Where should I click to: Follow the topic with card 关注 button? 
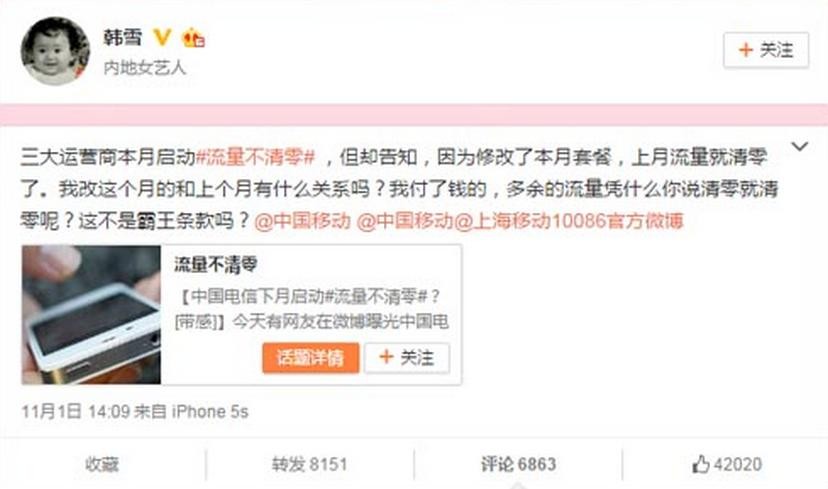[407, 358]
